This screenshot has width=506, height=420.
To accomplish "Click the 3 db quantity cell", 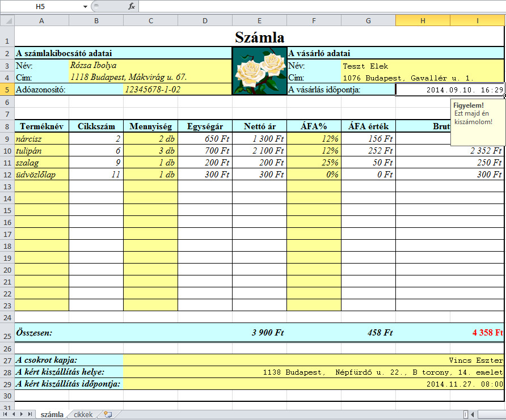I will [151, 151].
